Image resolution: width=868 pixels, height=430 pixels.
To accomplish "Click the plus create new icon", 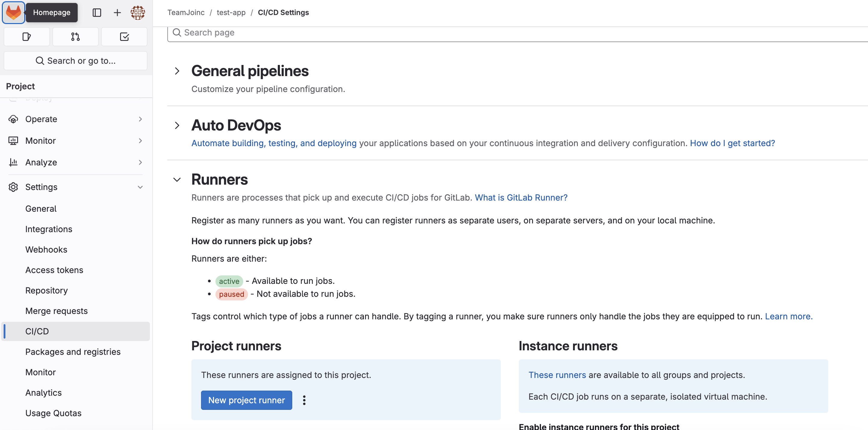I will click(117, 12).
